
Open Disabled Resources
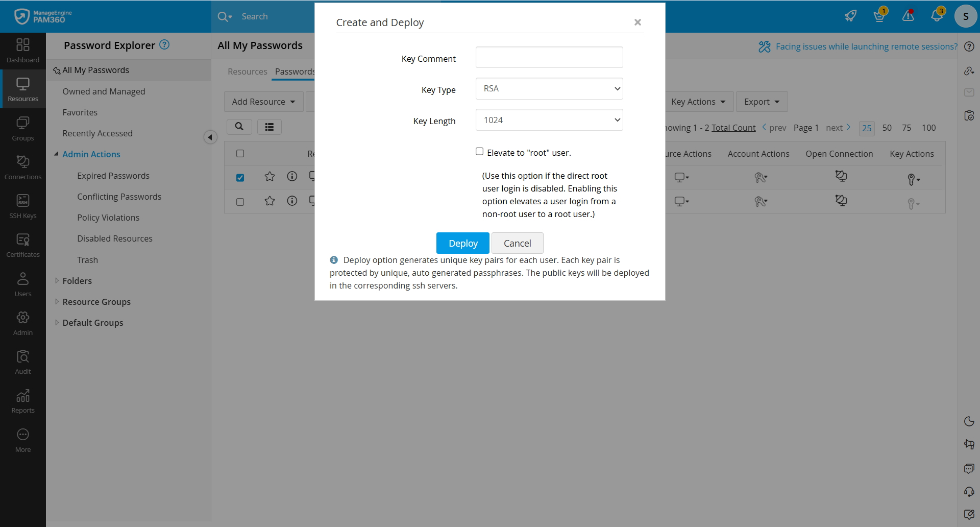[x=115, y=238]
